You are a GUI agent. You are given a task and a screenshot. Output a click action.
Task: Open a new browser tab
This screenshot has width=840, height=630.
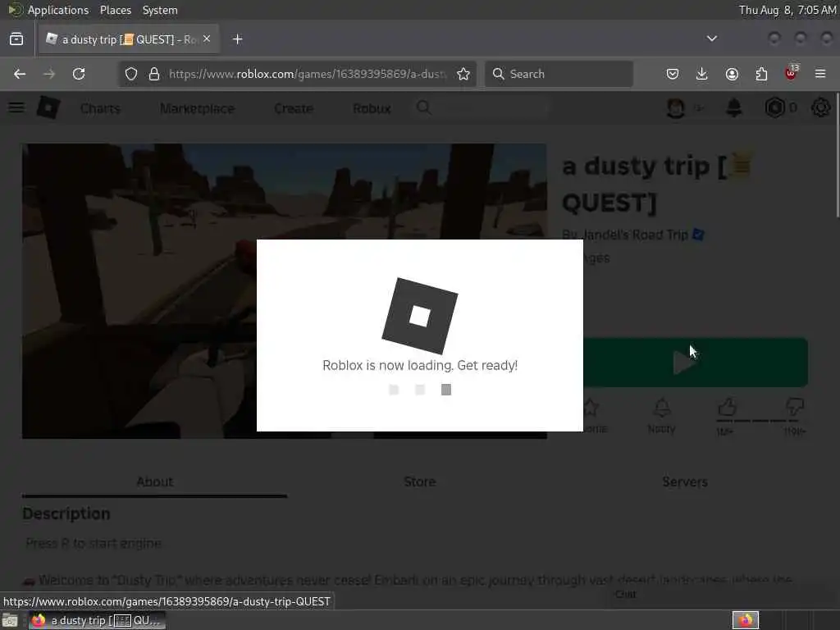[x=237, y=39]
